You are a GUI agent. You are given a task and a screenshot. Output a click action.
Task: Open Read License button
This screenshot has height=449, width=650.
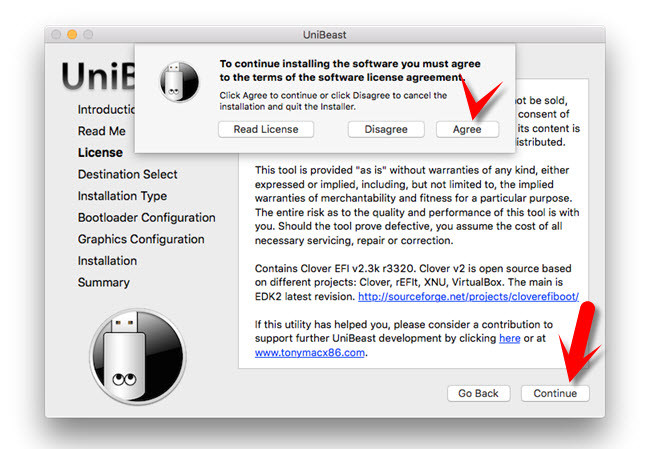pos(266,129)
